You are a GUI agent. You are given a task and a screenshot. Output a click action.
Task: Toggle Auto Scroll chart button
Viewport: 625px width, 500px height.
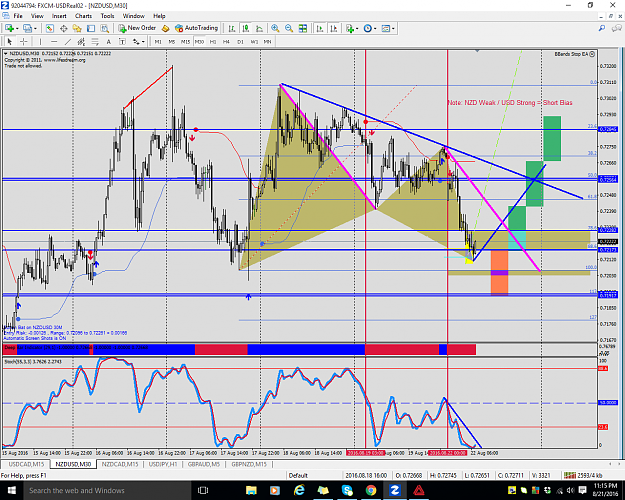coord(320,28)
